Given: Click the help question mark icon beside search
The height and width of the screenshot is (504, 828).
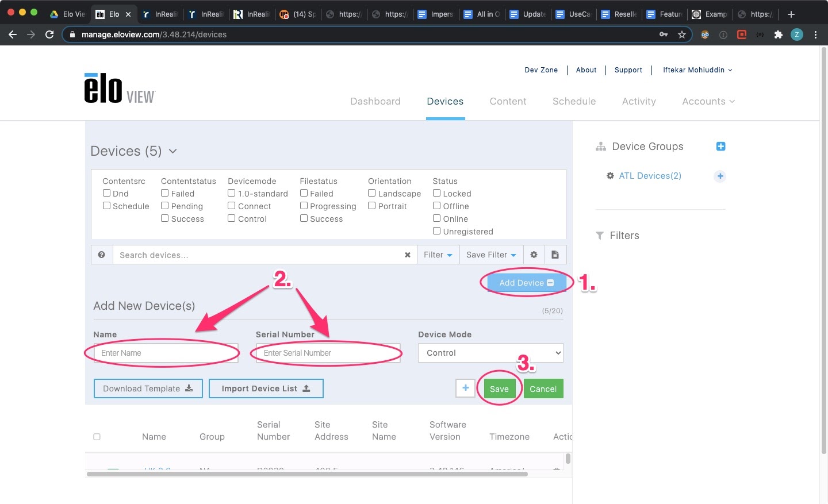Looking at the screenshot, I should (x=101, y=255).
